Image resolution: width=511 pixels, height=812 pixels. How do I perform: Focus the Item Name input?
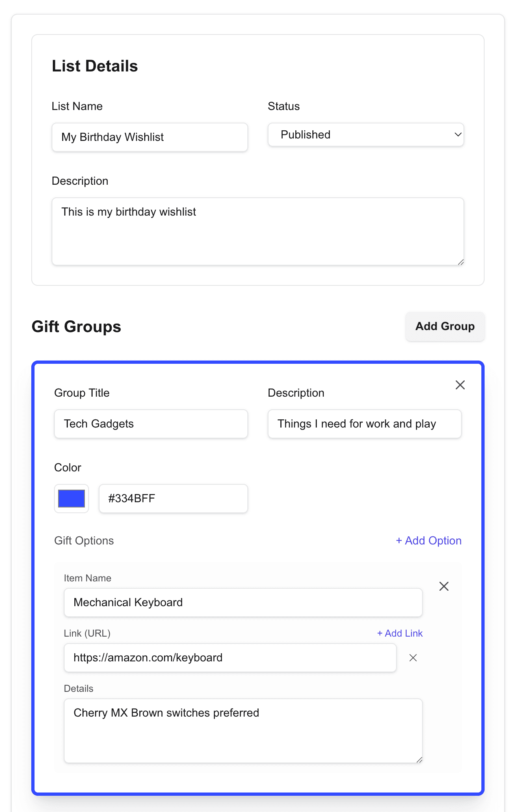coord(243,603)
